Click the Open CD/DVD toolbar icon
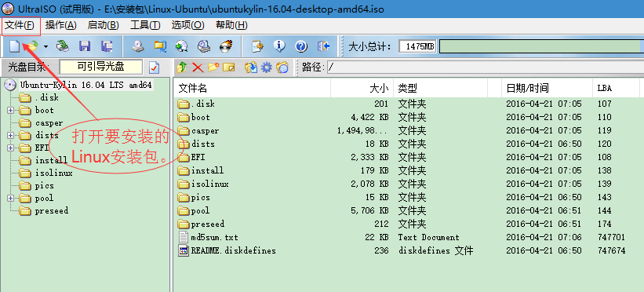The width and height of the screenshot is (644, 292). click(x=63, y=46)
